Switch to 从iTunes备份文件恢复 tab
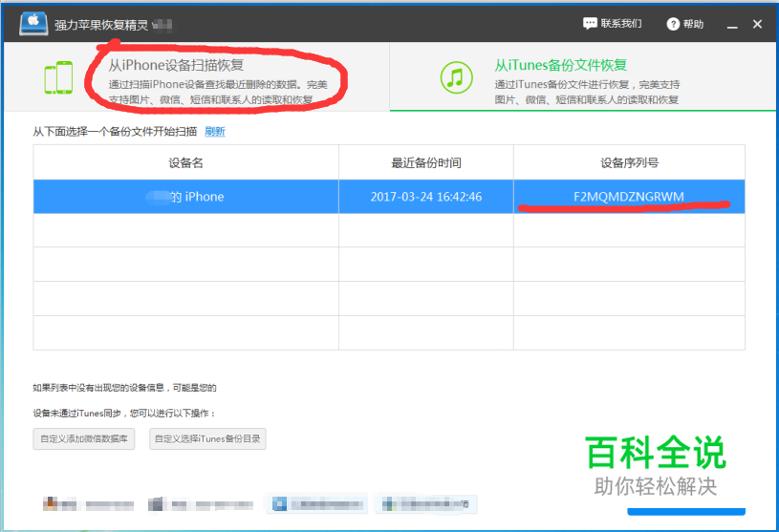This screenshot has height=532, width=779. click(583, 76)
